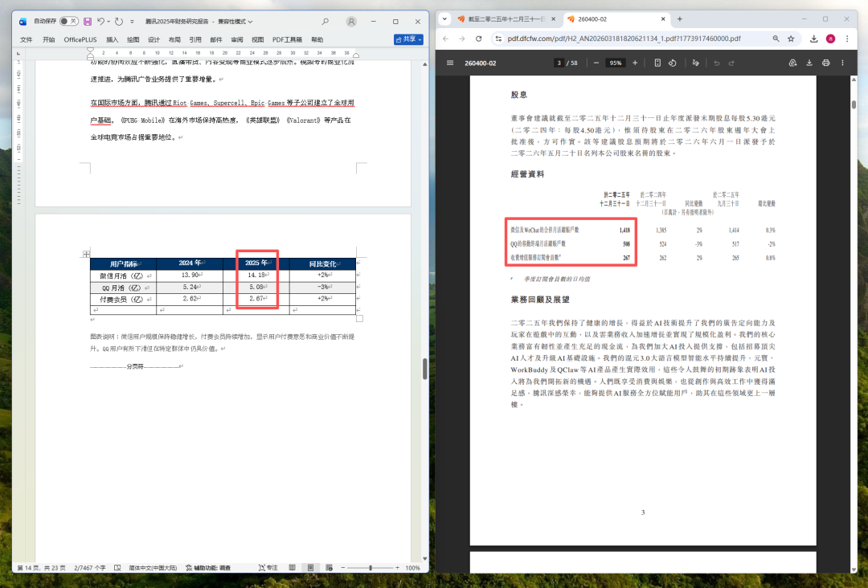The image size is (868, 588).
Task: Open the 引用 ribbon tab
Action: (x=195, y=40)
